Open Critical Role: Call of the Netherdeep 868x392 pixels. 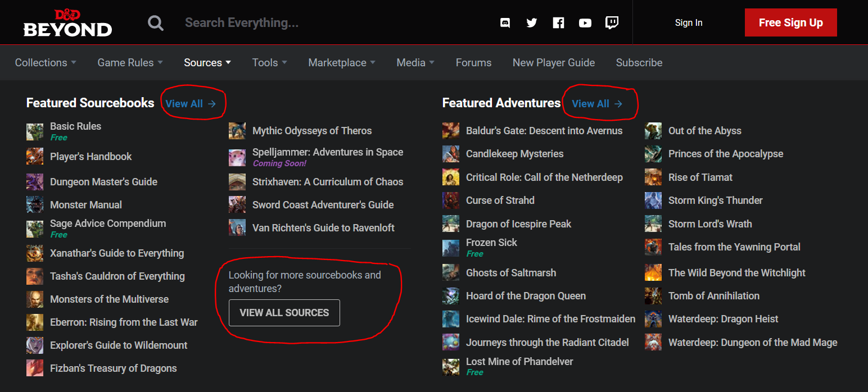pos(544,177)
